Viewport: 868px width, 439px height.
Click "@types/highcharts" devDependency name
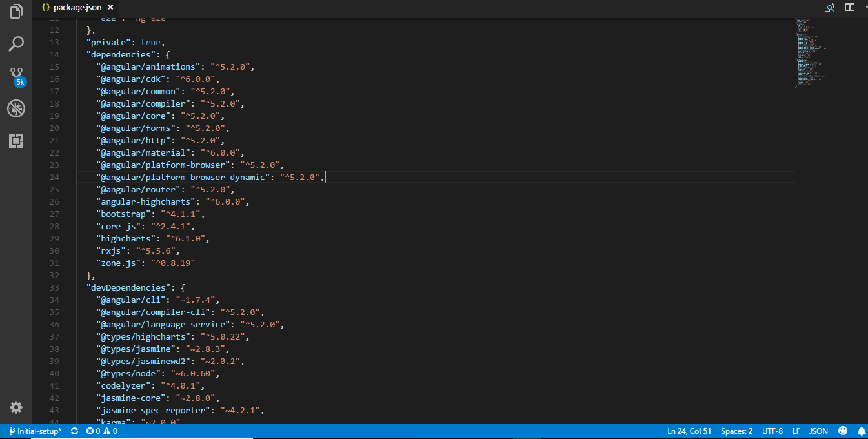[x=143, y=337]
